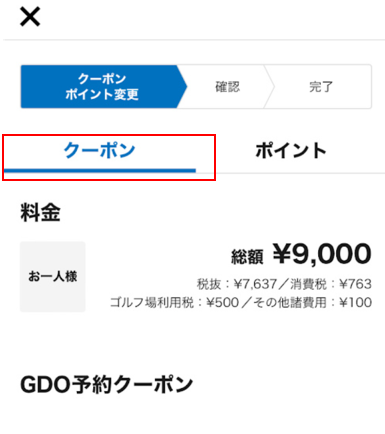
Task: Click the 税抜:¥7,637 text
Action: click(237, 284)
